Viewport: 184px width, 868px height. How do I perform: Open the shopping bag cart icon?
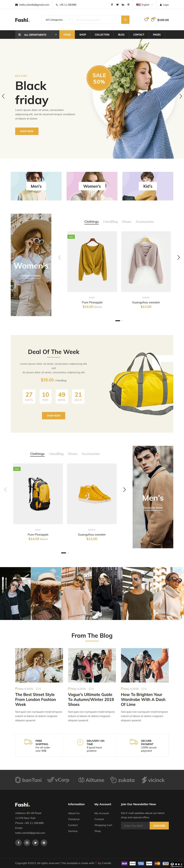[153, 19]
